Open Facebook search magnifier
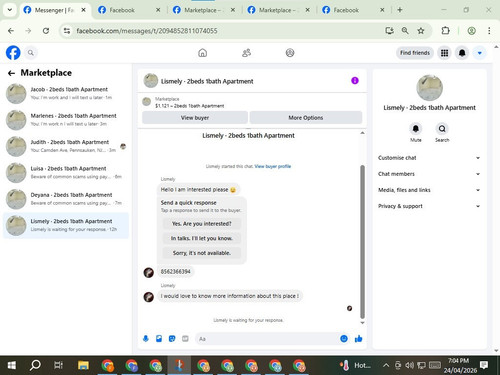 (31, 53)
